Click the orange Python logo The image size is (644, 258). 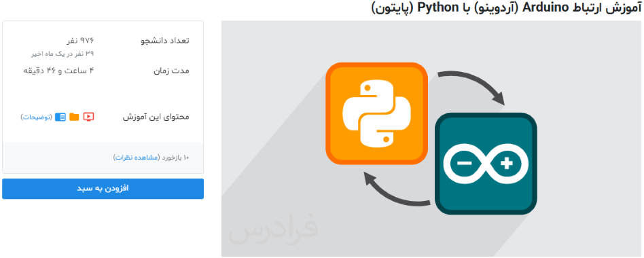pyautogui.click(x=377, y=113)
